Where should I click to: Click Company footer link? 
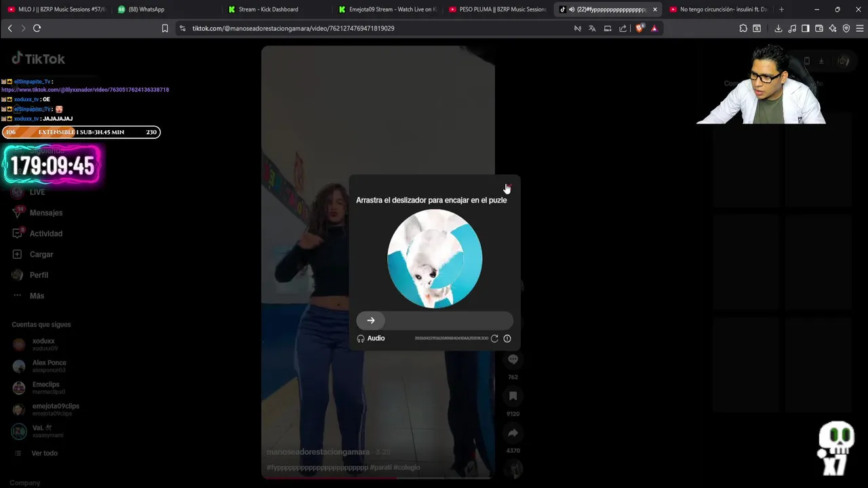(25, 483)
